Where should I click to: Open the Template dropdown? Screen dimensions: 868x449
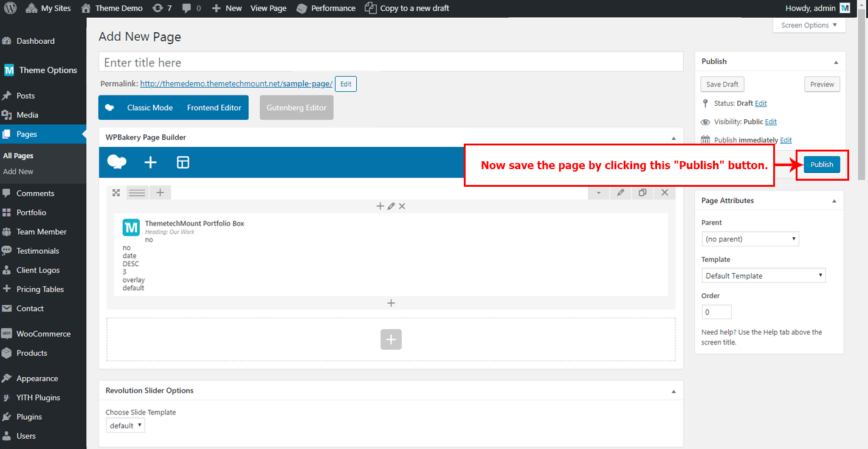point(763,276)
